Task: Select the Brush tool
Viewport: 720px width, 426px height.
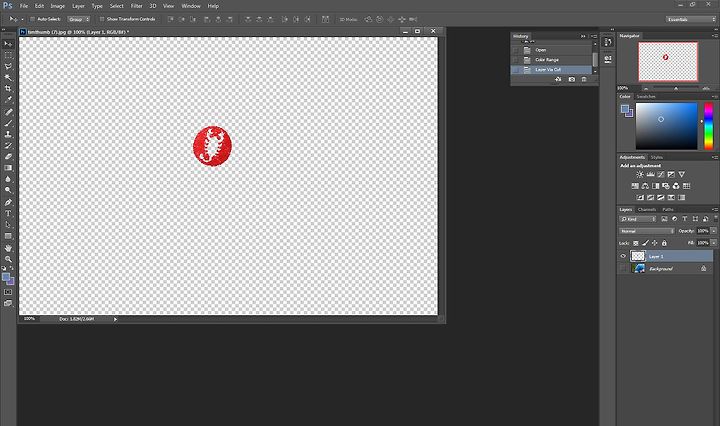Action: click(8, 123)
